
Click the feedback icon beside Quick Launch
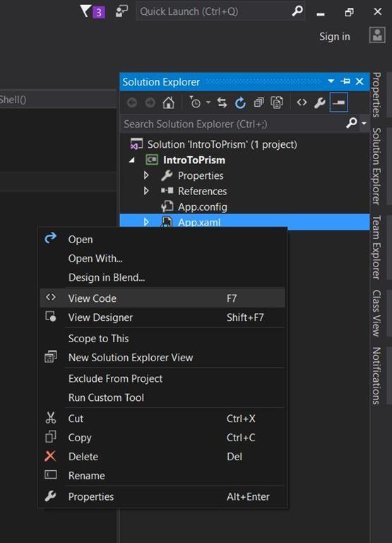[121, 11]
